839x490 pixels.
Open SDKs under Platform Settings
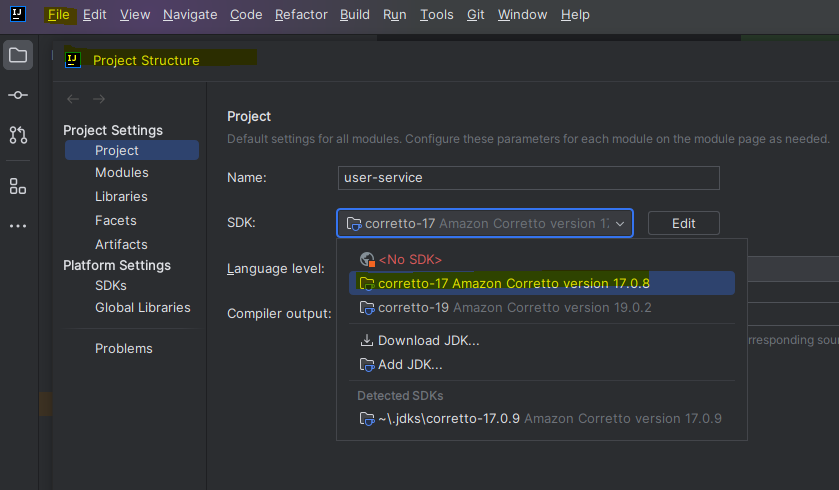tap(111, 286)
